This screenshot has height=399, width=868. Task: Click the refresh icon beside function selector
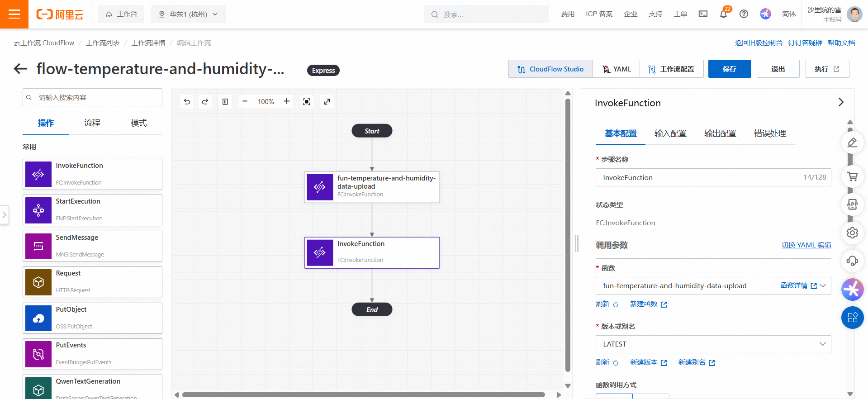tap(616, 304)
